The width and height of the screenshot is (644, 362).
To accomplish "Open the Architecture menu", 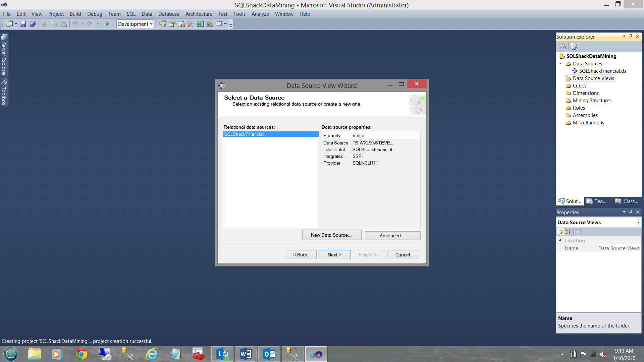I will [199, 14].
